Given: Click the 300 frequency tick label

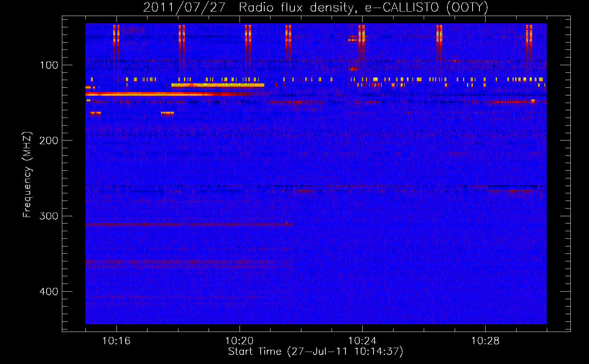Looking at the screenshot, I should click(x=48, y=216).
